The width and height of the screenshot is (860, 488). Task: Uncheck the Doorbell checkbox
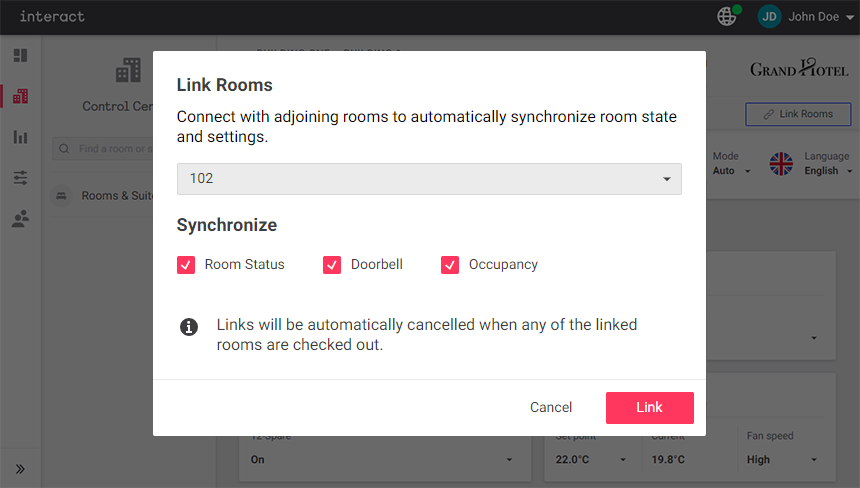click(332, 265)
